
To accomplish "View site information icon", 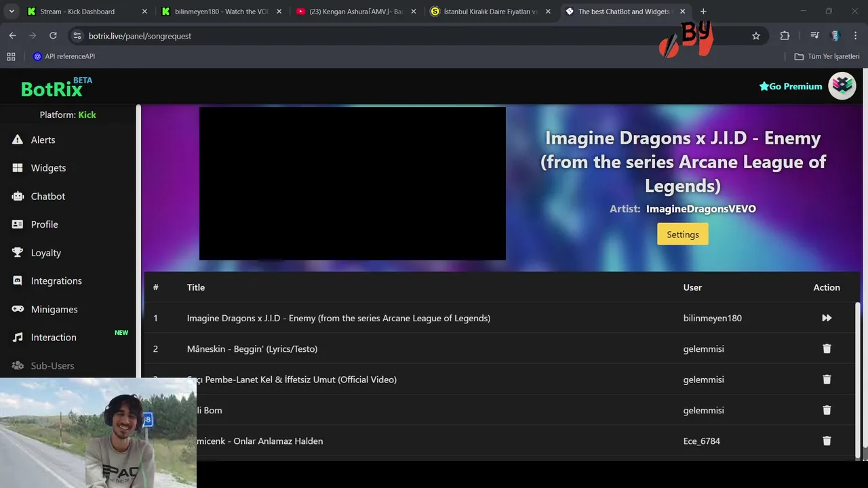I will click(77, 36).
